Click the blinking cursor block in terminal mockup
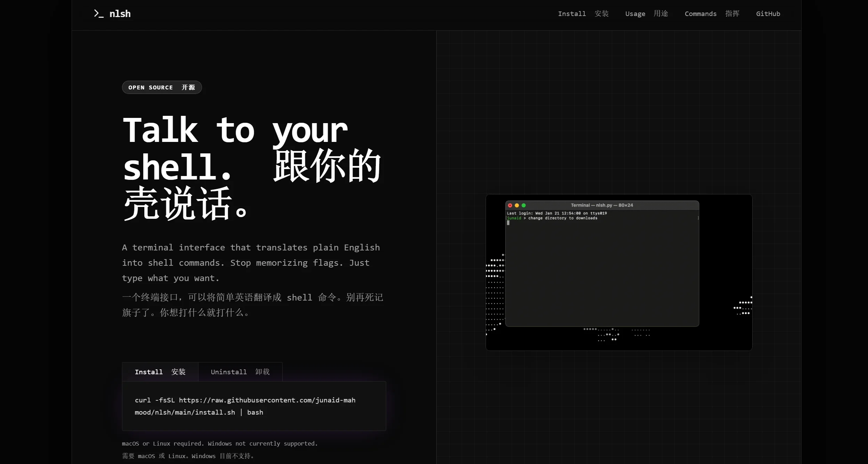 (508, 223)
